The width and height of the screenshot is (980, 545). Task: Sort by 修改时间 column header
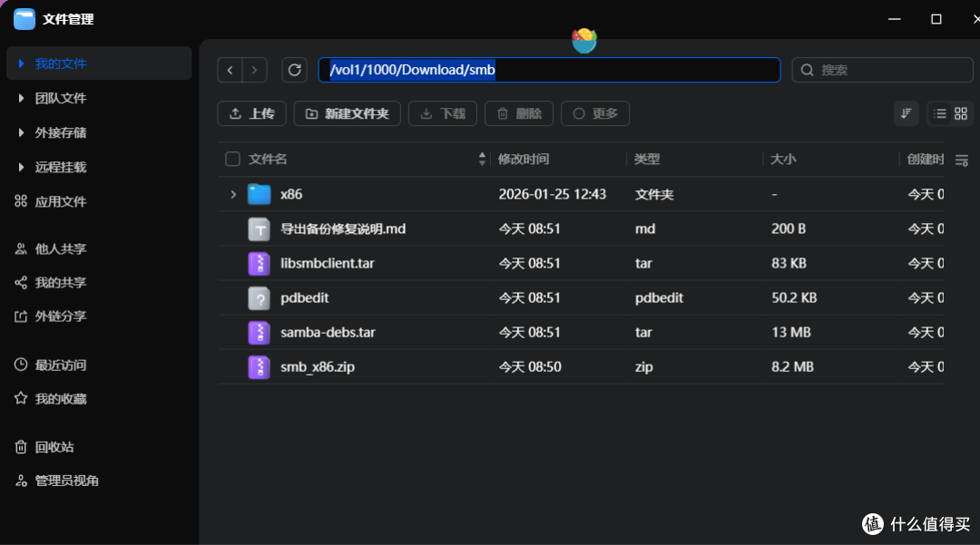click(x=524, y=160)
